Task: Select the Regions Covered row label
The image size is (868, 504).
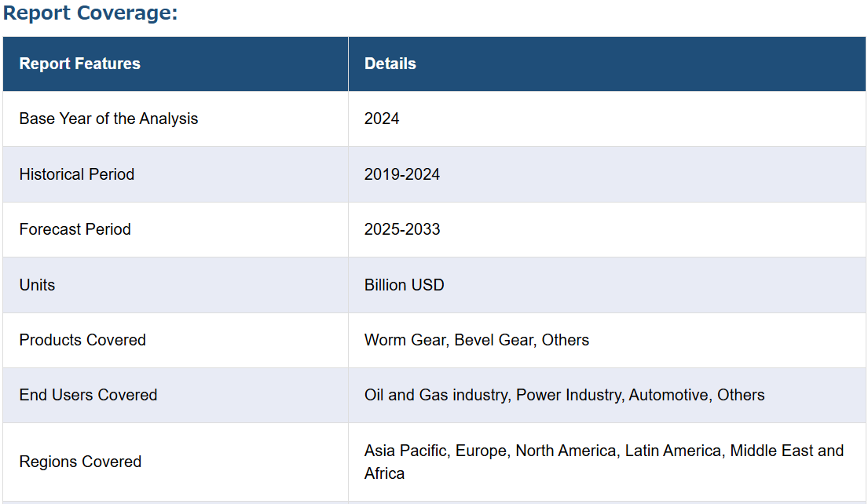Action: point(80,462)
